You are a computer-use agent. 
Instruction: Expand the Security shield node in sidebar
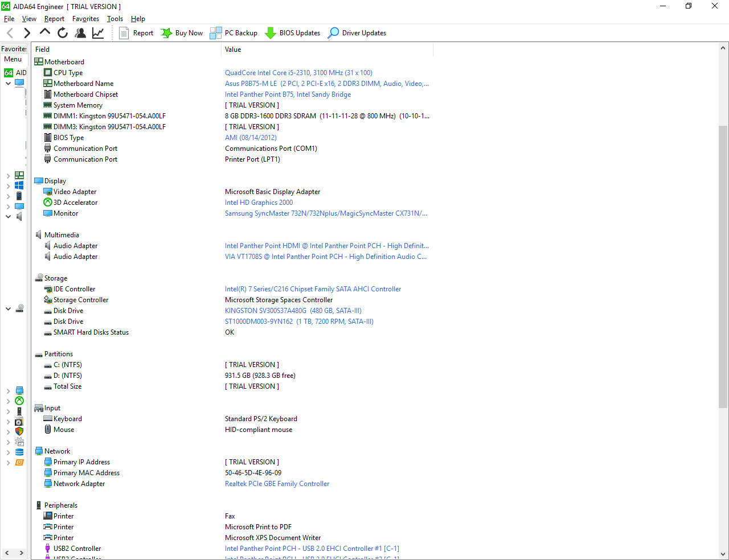(x=8, y=431)
